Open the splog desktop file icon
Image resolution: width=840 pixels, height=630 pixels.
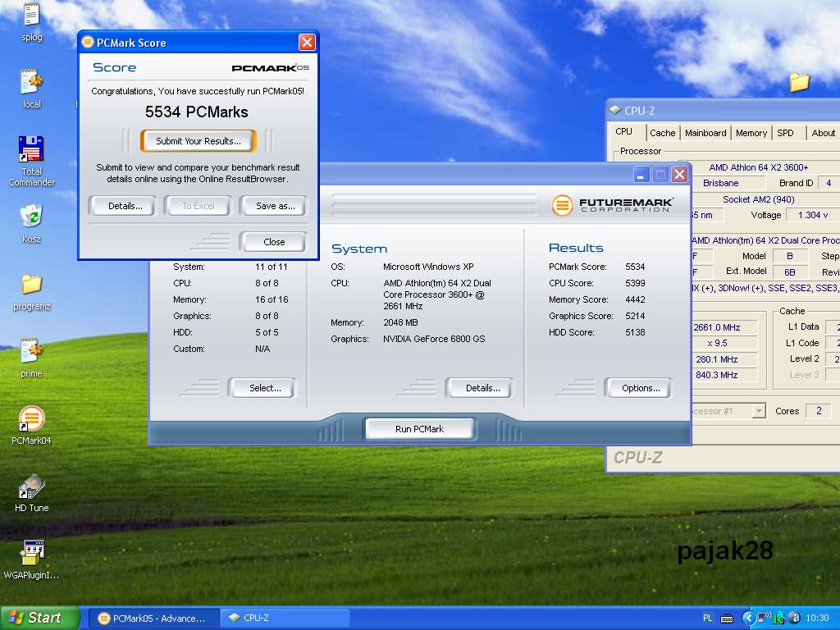click(x=31, y=15)
